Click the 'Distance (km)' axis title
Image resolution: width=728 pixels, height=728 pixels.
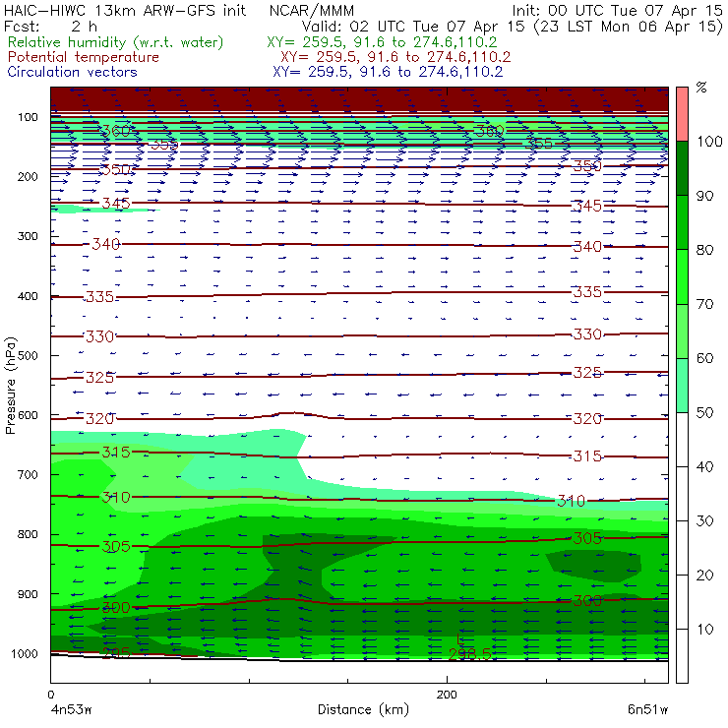coord(363,709)
